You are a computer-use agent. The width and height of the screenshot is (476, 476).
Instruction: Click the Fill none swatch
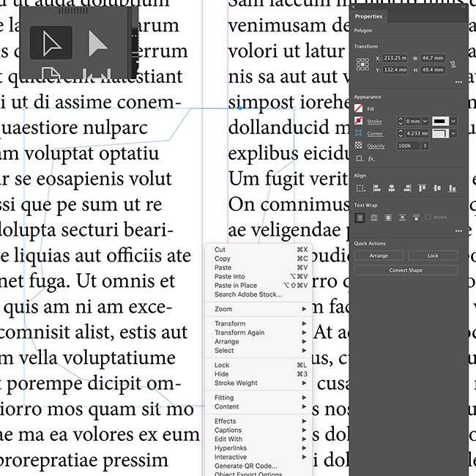[359, 108]
